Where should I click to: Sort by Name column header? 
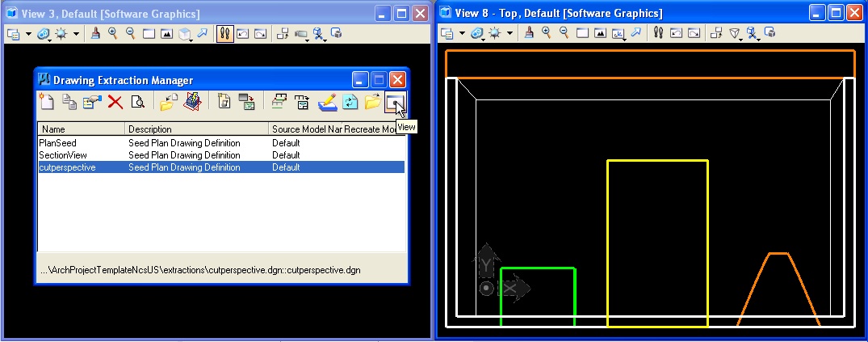tap(82, 129)
